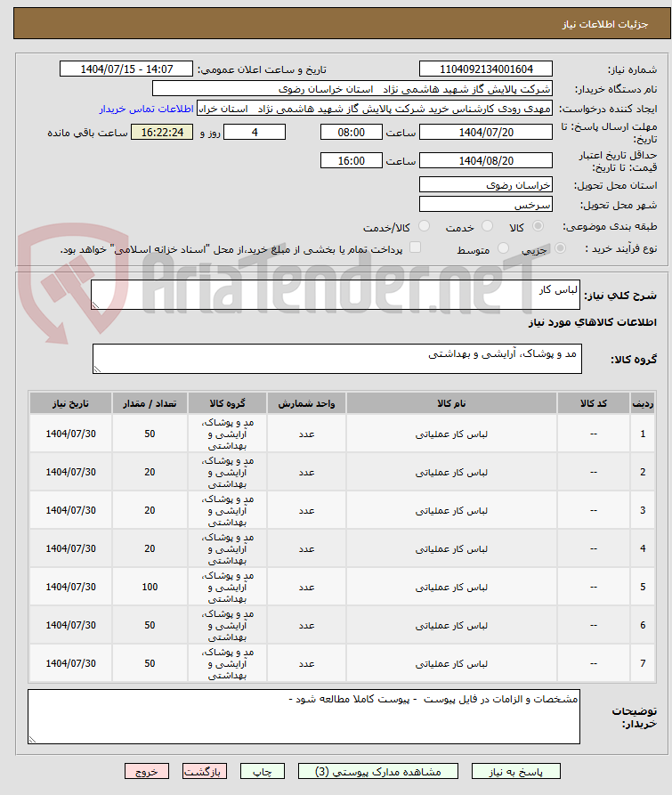Click quantity 100 in row 5

tap(150, 587)
